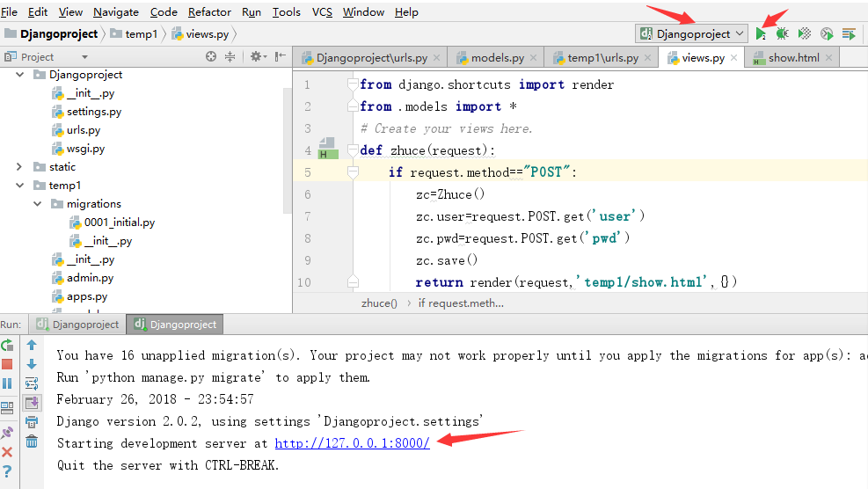This screenshot has width=868, height=489.
Task: Click zhuce() in editor breadcrumb
Action: pyautogui.click(x=379, y=303)
